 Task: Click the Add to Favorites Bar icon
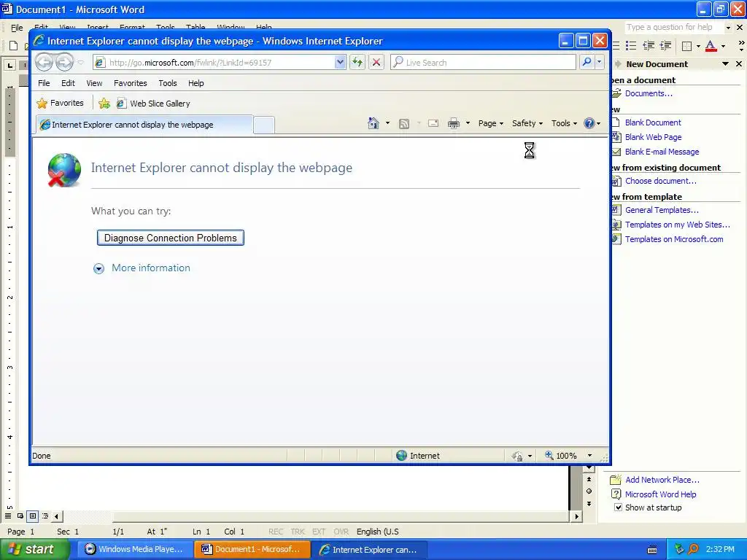coord(104,104)
